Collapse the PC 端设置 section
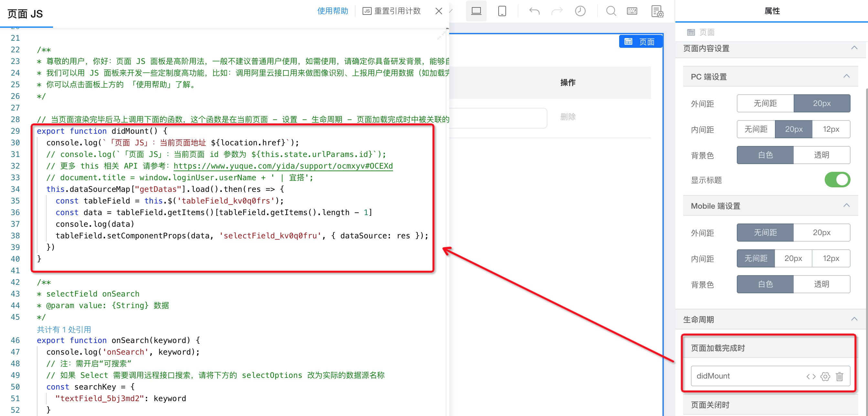 (846, 76)
